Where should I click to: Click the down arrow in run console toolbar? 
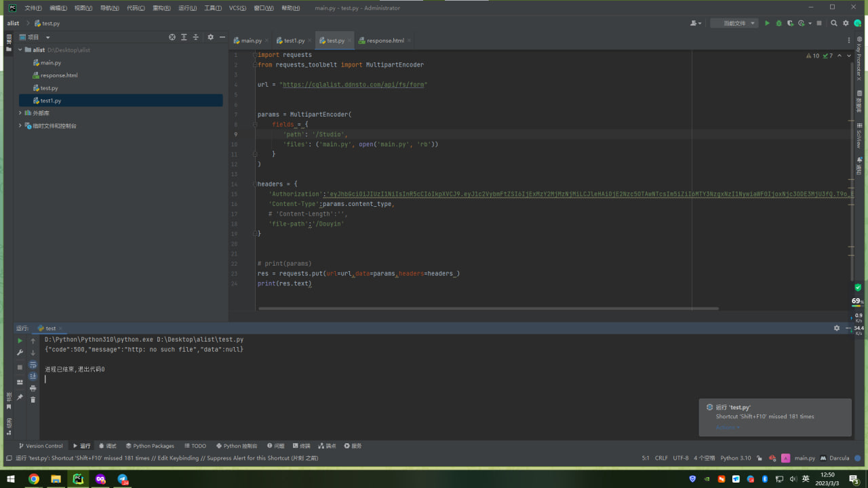(33, 352)
